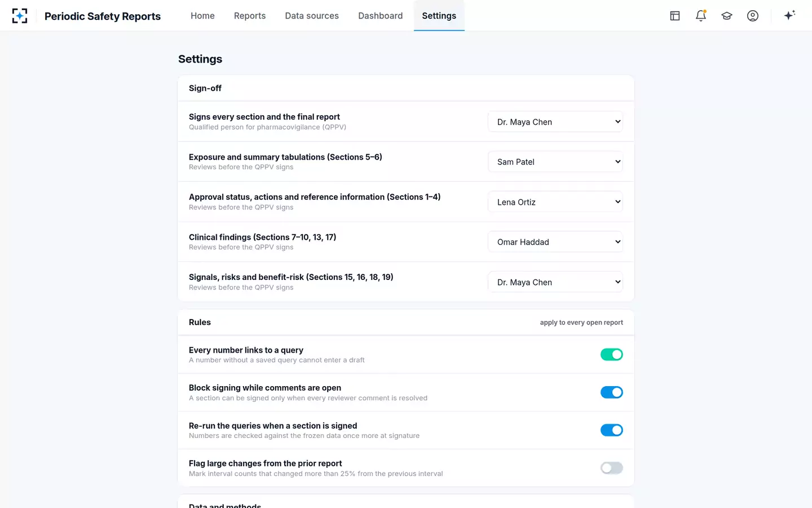Click the Settings page heading
This screenshot has height=508, width=812.
200,59
